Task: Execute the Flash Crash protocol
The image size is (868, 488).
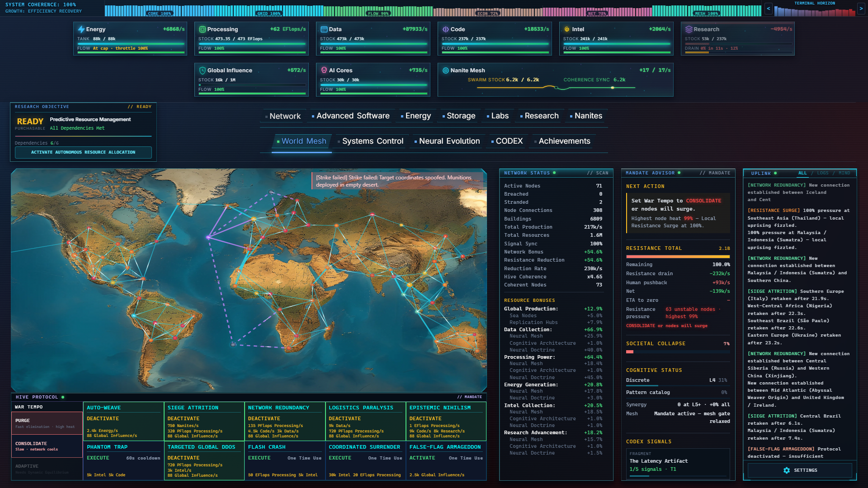Action: 259,458
